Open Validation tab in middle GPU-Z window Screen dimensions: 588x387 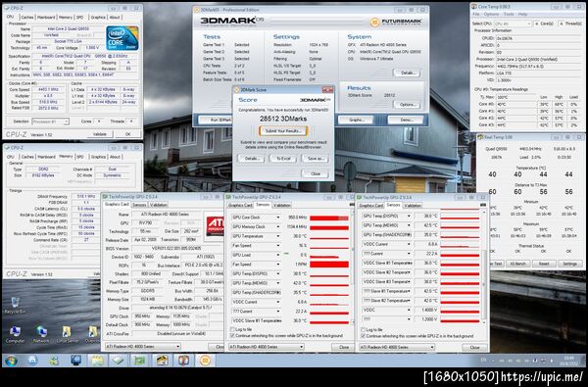(281, 205)
